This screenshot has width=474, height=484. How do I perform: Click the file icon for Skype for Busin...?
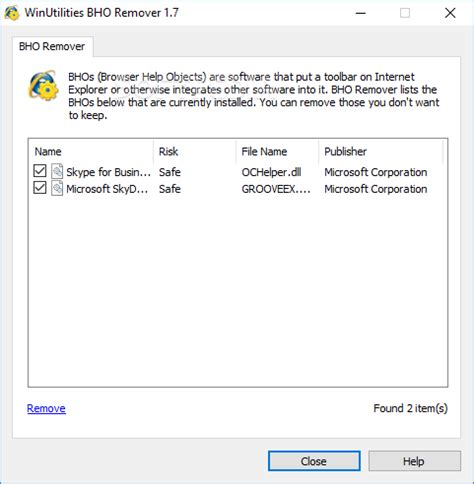tap(57, 172)
